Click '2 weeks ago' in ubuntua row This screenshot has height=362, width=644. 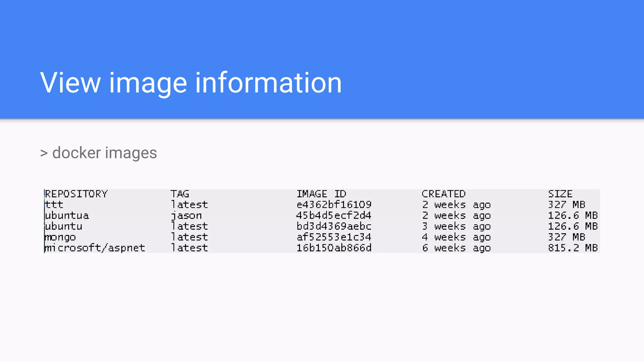pyautogui.click(x=456, y=216)
